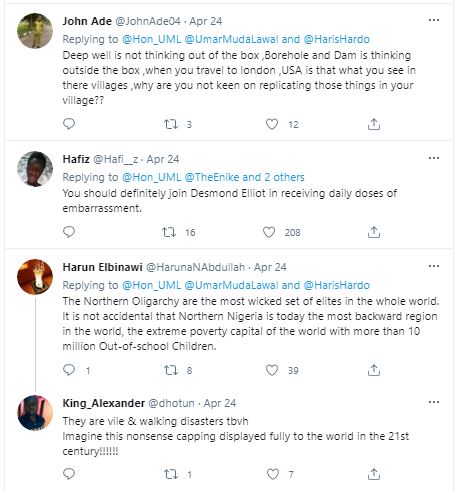Screen dimensions: 455x491
Task: Reply to Harun Elbinawi's tweet
Action: [x=69, y=370]
